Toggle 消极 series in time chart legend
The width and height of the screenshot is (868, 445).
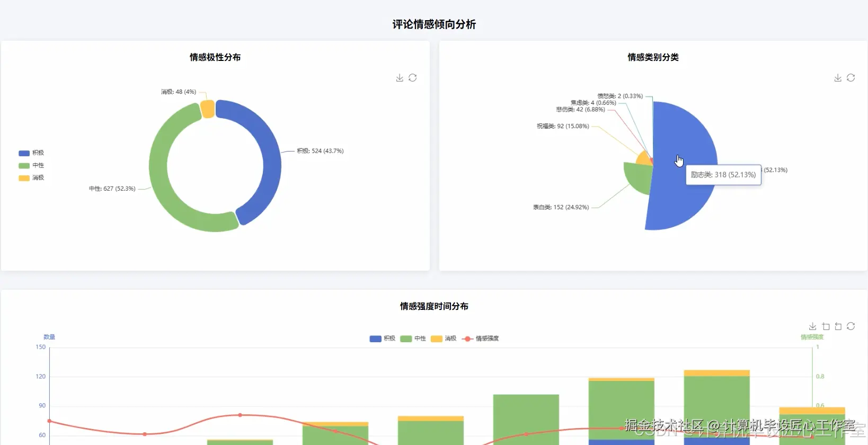click(444, 339)
